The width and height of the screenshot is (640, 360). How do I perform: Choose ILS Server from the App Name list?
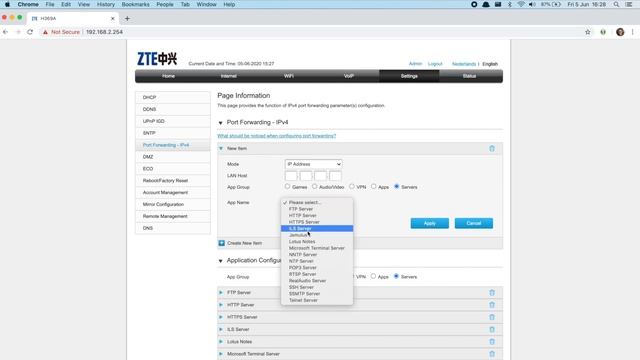point(317,229)
